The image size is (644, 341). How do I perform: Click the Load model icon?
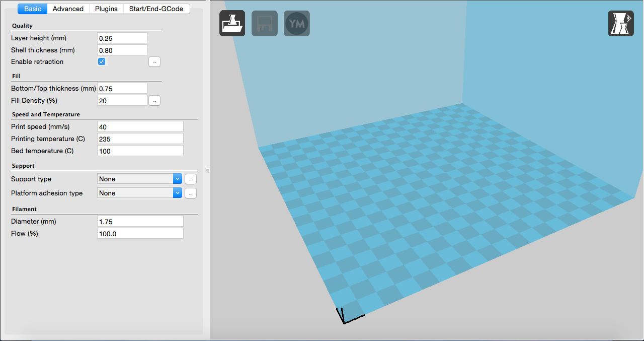(x=232, y=23)
